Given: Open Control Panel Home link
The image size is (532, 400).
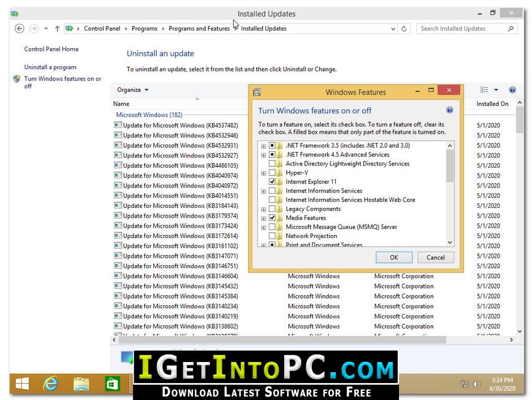Looking at the screenshot, I should [x=52, y=49].
